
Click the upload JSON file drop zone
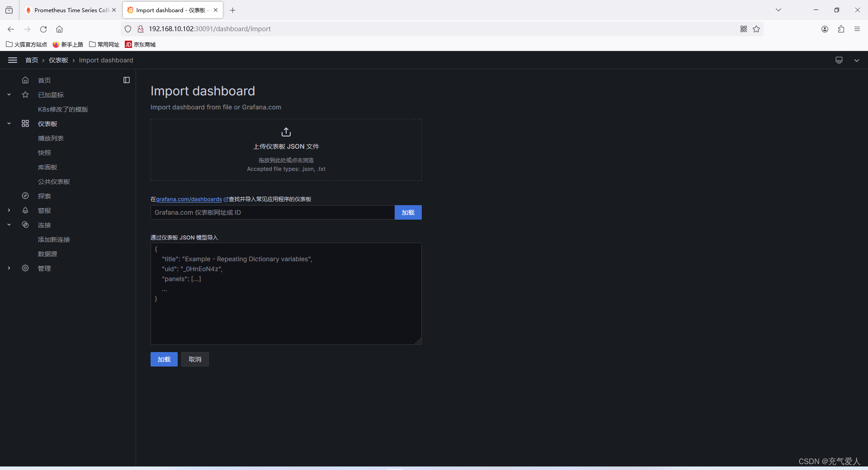(x=286, y=150)
